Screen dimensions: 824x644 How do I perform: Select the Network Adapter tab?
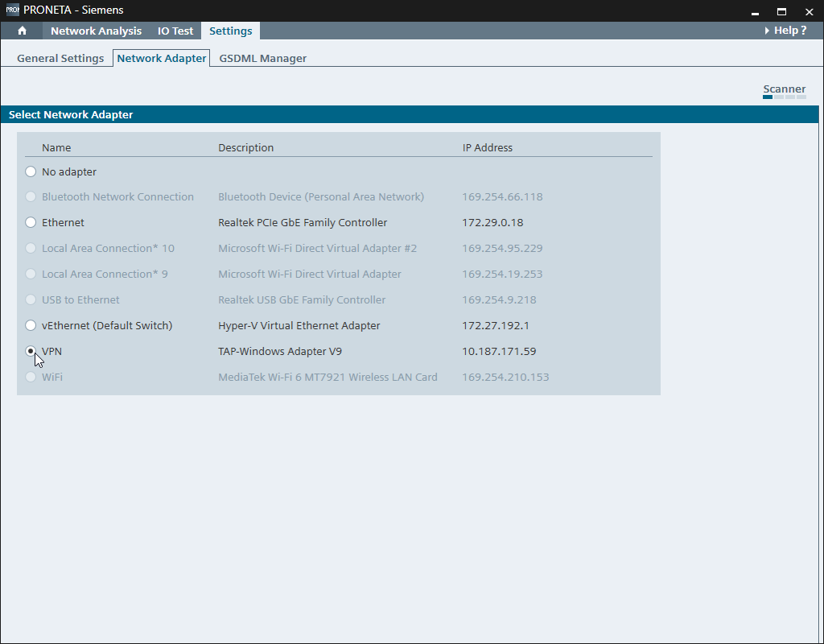(x=161, y=58)
